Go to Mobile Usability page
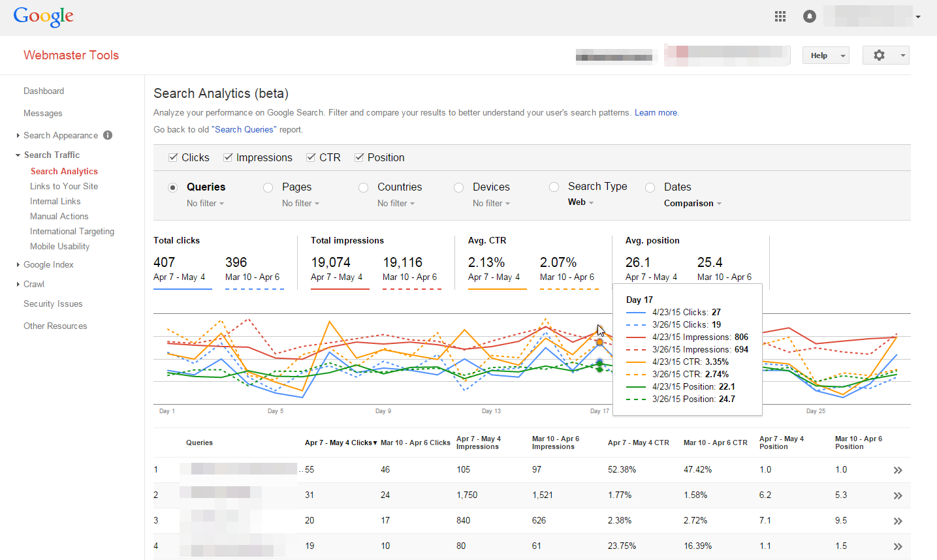Screen dimensions: 937x560 pos(59,246)
